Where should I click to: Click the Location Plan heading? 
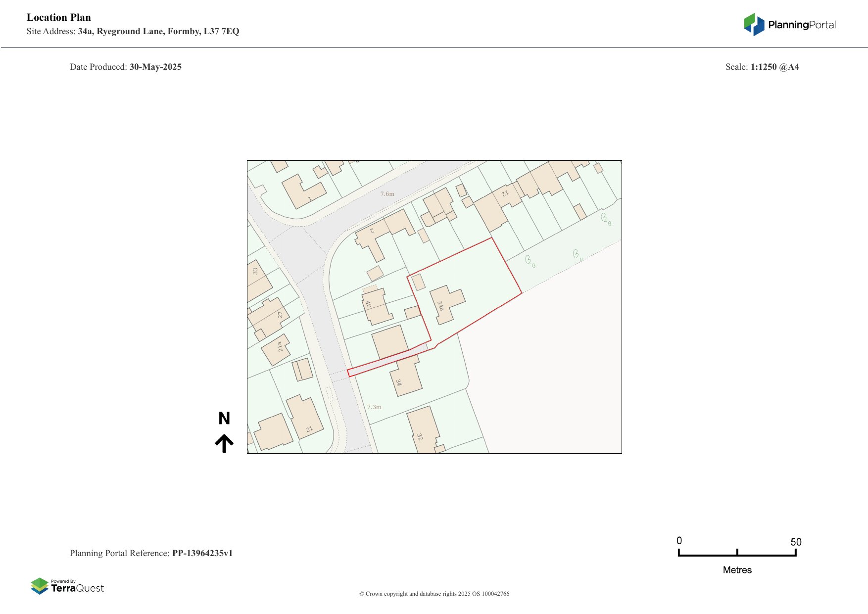59,17
